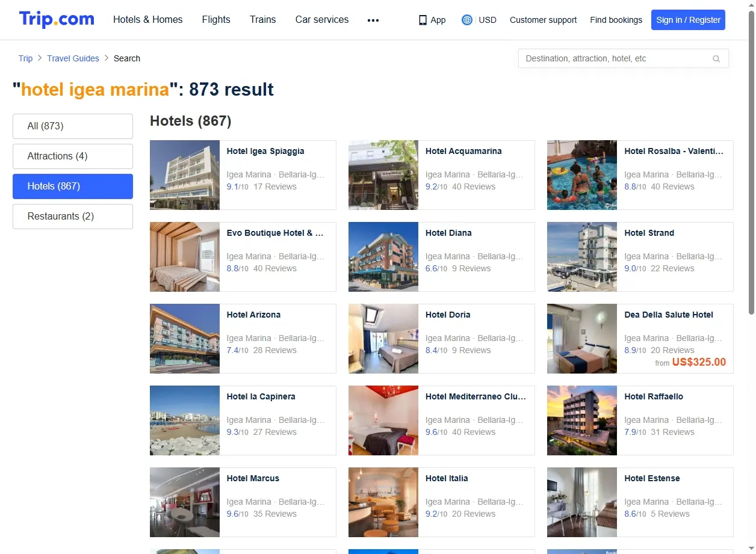The image size is (756, 554).
Task: Open Hotel Estense photo
Action: pyautogui.click(x=582, y=502)
